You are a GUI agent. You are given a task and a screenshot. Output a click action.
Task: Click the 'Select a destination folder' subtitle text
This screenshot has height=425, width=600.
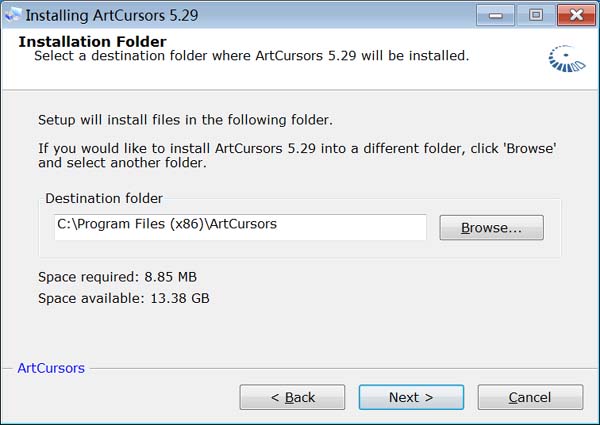[x=251, y=56]
